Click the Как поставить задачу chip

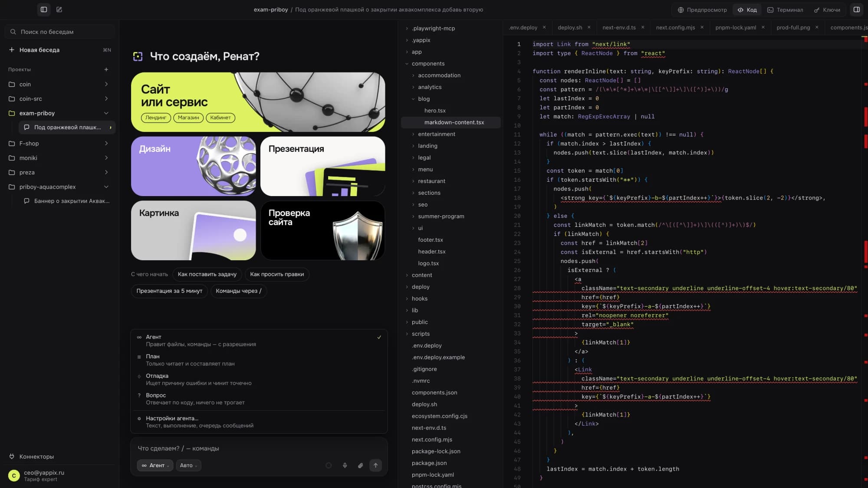(207, 274)
